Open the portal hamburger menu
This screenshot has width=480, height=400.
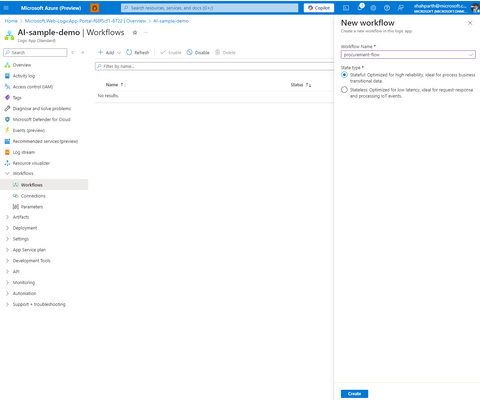[x=6, y=8]
